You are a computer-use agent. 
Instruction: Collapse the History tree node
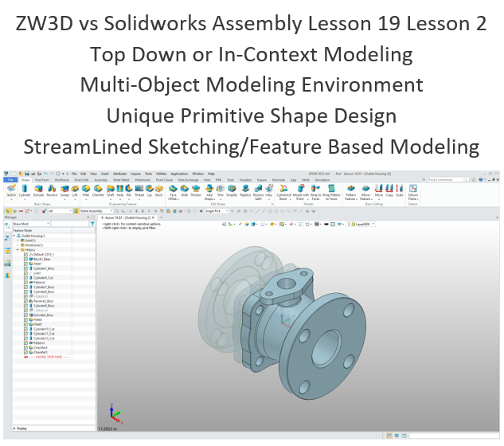coord(18,249)
